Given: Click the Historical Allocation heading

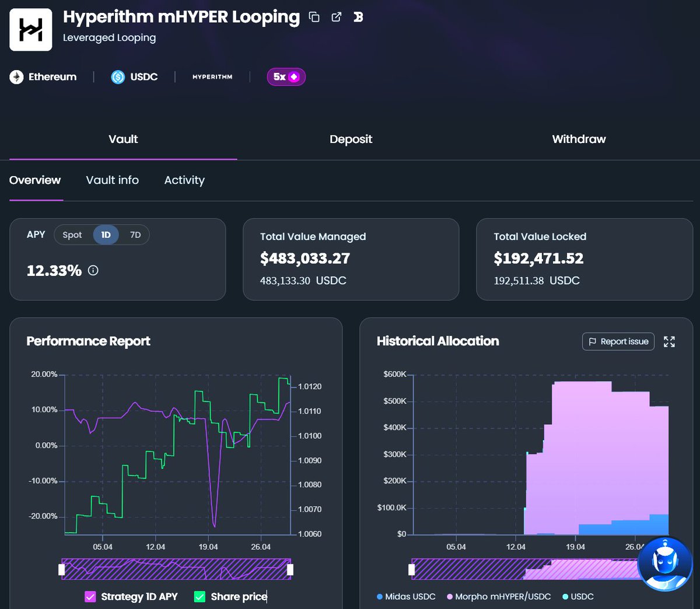Looking at the screenshot, I should tap(438, 341).
